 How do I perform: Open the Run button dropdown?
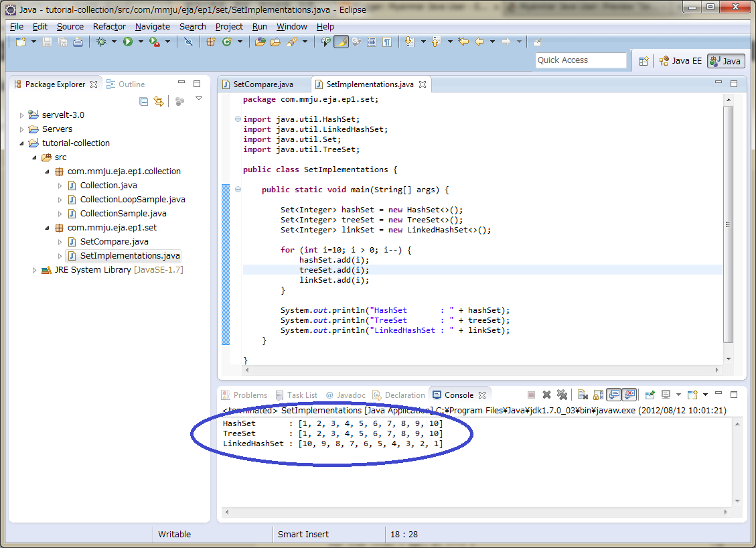click(141, 42)
